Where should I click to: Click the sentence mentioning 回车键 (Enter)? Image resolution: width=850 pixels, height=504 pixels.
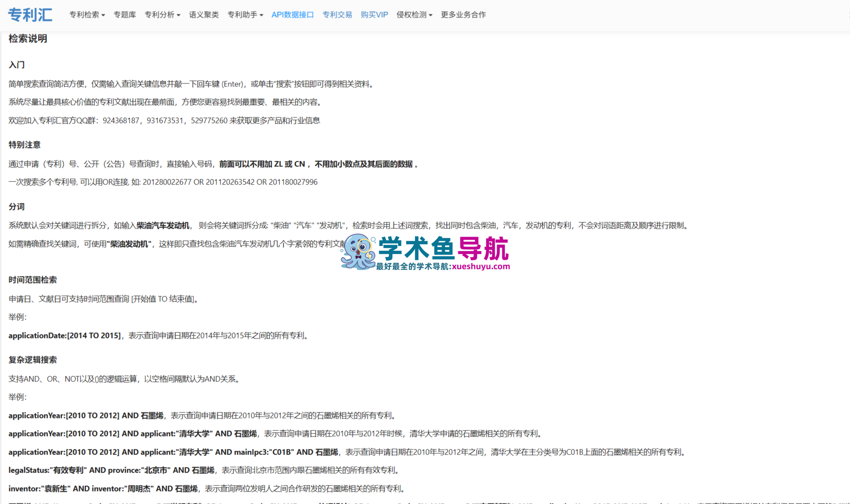[x=192, y=84]
